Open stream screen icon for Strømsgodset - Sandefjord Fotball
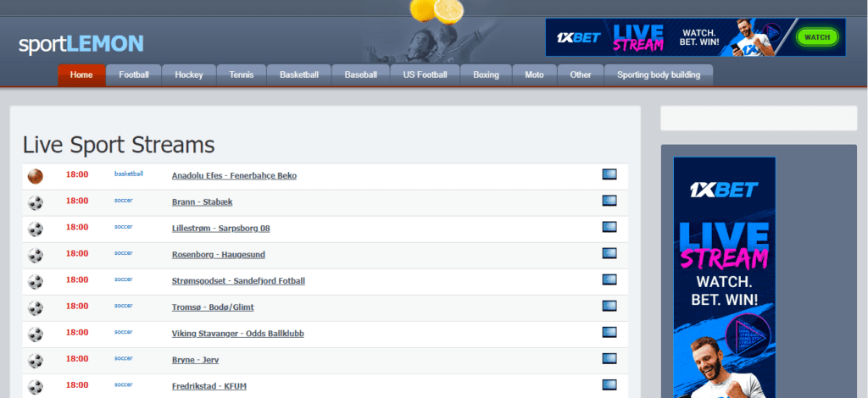The image size is (868, 398). pos(609,279)
